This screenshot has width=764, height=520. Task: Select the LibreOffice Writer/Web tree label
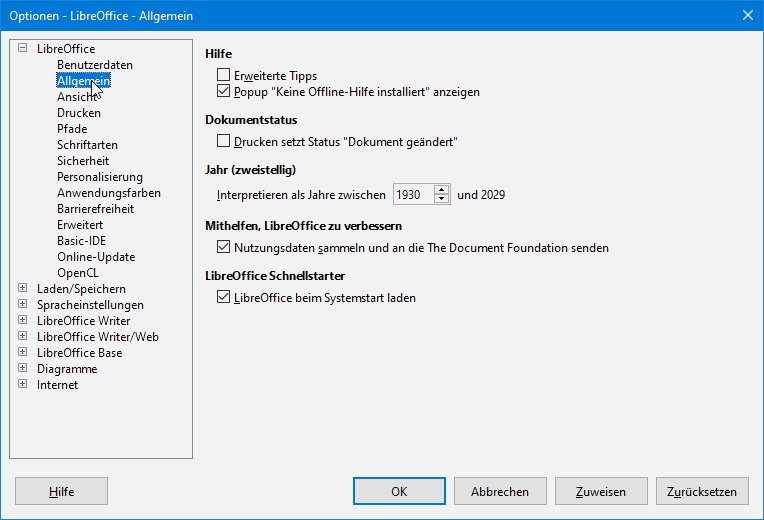click(98, 337)
